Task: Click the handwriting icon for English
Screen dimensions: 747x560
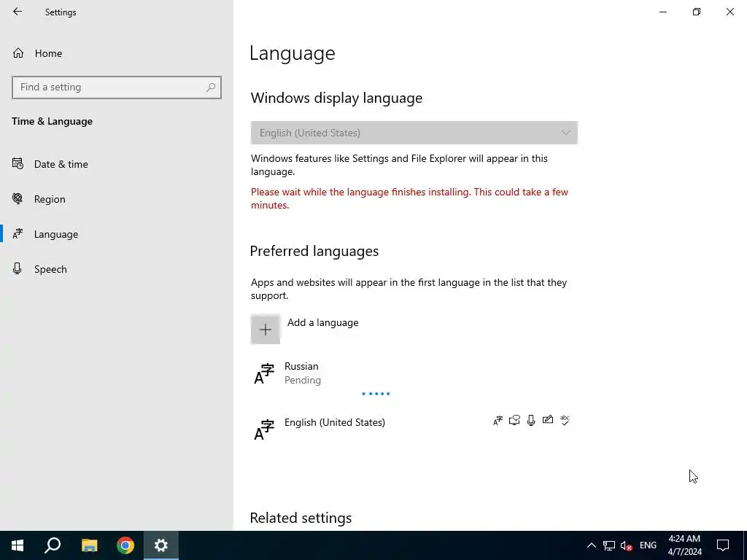Action: (548, 419)
